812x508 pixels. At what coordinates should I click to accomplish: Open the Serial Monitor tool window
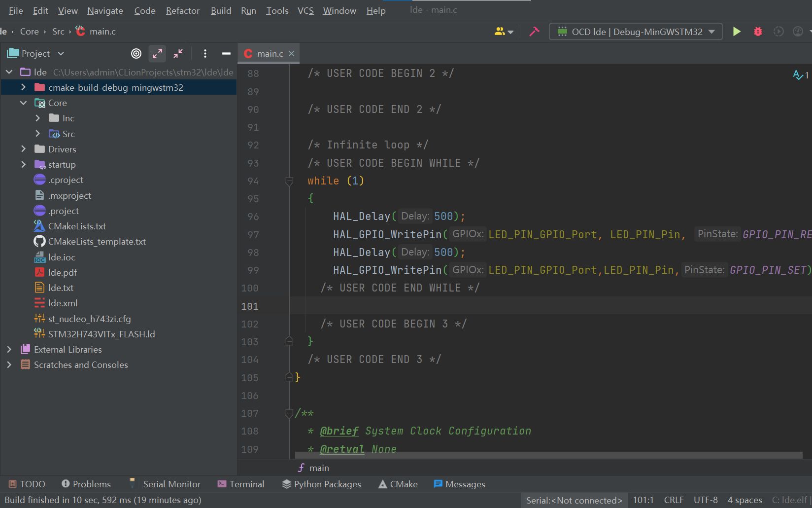pyautogui.click(x=170, y=484)
